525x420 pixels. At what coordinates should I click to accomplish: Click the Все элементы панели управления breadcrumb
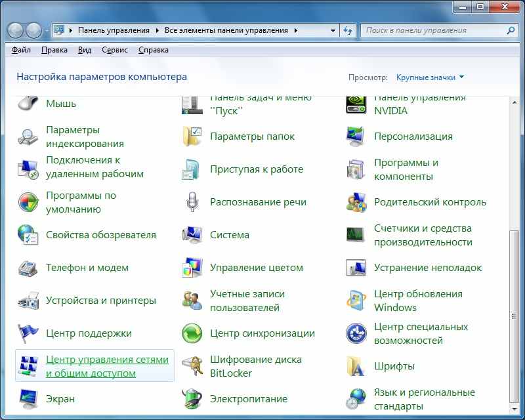pos(226,30)
